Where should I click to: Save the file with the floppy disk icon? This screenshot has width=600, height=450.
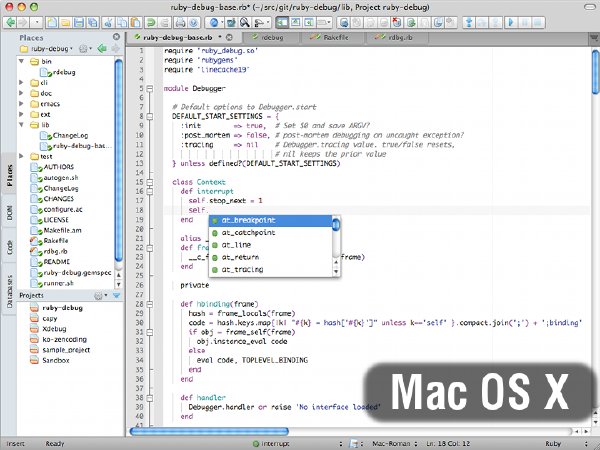pos(79,22)
